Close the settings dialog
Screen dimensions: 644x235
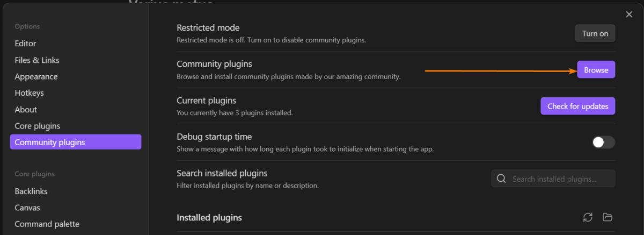click(629, 15)
